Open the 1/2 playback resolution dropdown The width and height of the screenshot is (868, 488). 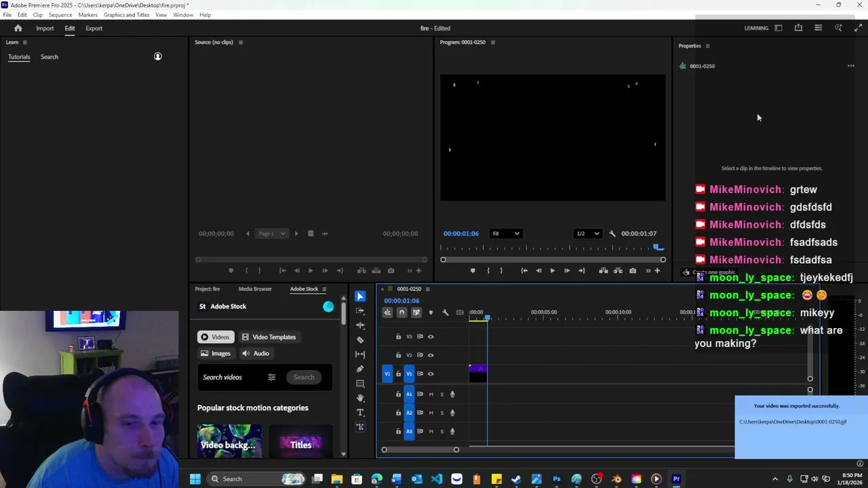tap(587, 234)
